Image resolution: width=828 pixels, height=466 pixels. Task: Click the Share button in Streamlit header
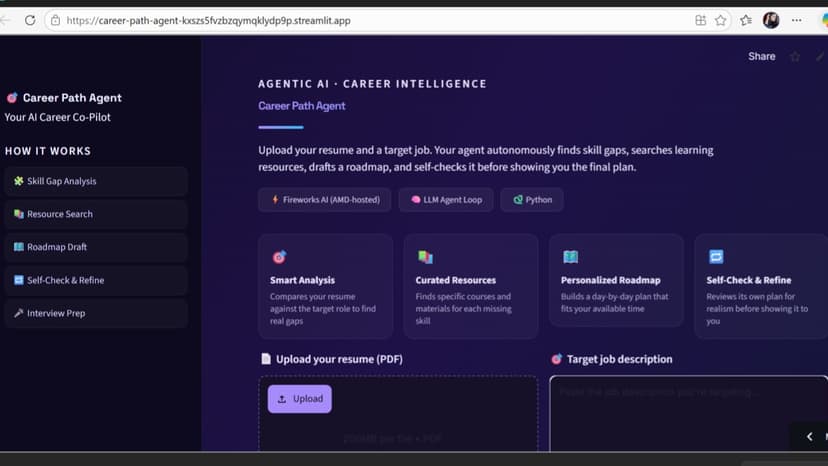(761, 57)
